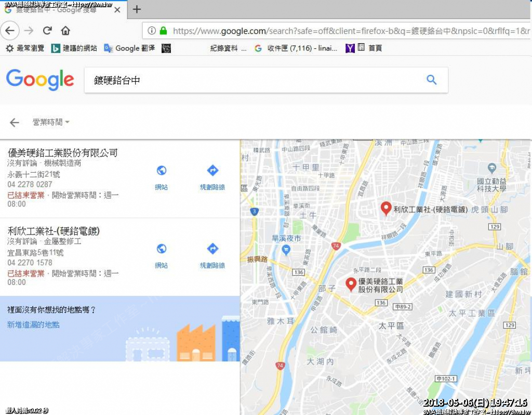Click the 新增遺漏的地點 link

[33, 325]
